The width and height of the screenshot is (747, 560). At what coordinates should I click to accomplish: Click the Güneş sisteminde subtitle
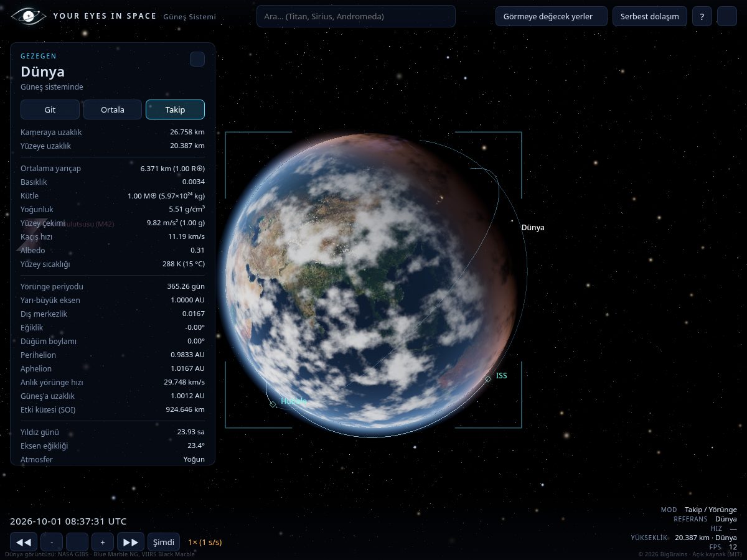[52, 87]
